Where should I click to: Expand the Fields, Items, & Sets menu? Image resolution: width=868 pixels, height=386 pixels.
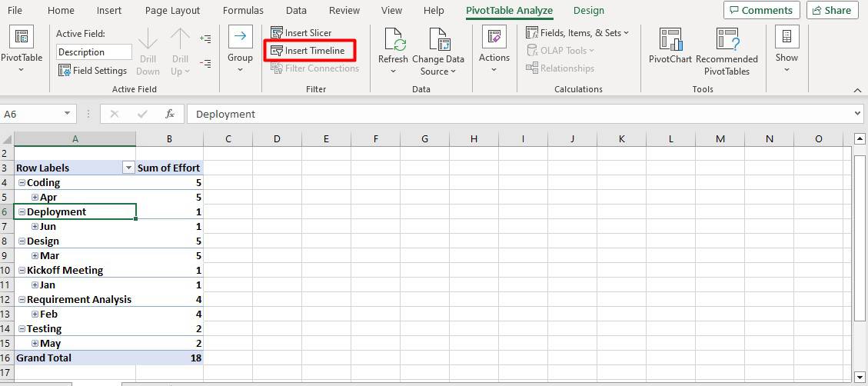tap(577, 32)
